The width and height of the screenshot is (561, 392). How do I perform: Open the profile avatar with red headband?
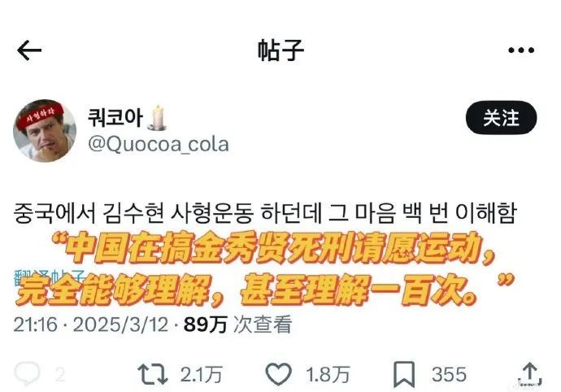(x=45, y=131)
